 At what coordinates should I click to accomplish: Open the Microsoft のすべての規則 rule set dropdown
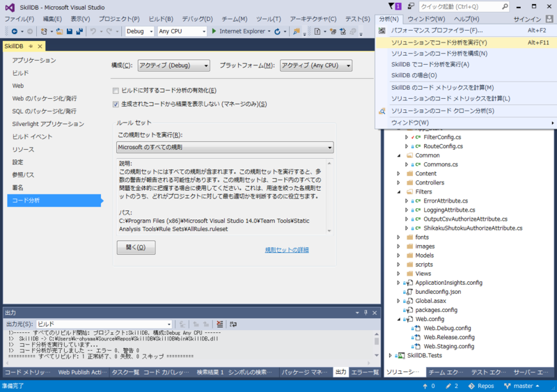[225, 147]
